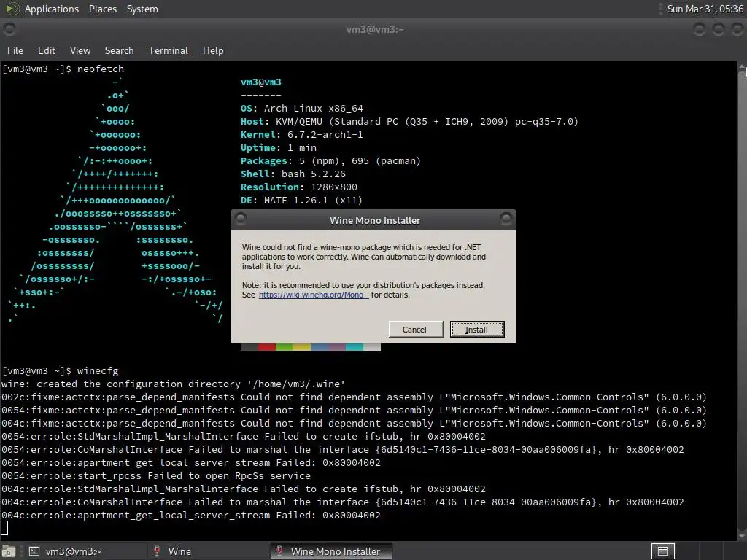The height and width of the screenshot is (560, 747).
Task: Click wine glass icon on Wine Mono Installer entry
Action: pos(279,551)
